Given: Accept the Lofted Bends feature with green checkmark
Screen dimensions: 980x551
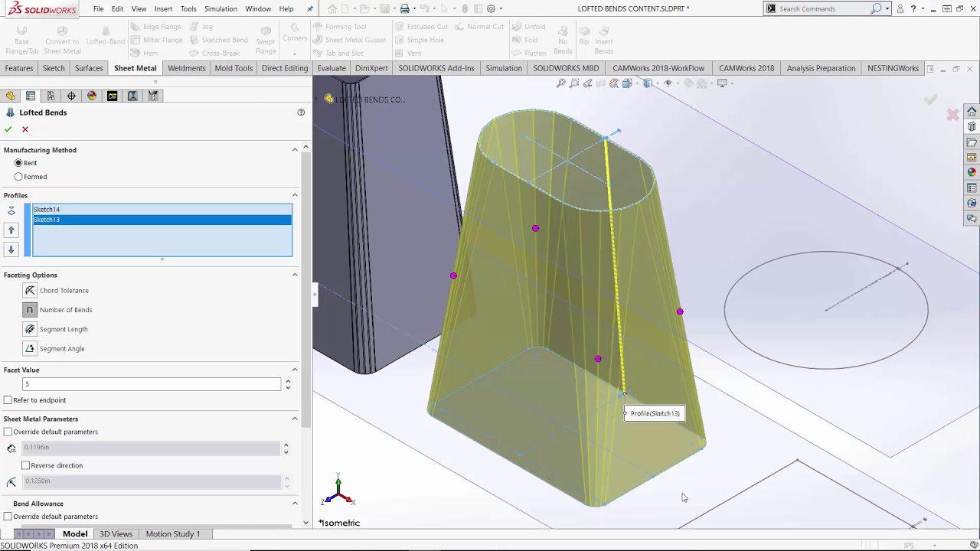Looking at the screenshot, I should click(8, 129).
